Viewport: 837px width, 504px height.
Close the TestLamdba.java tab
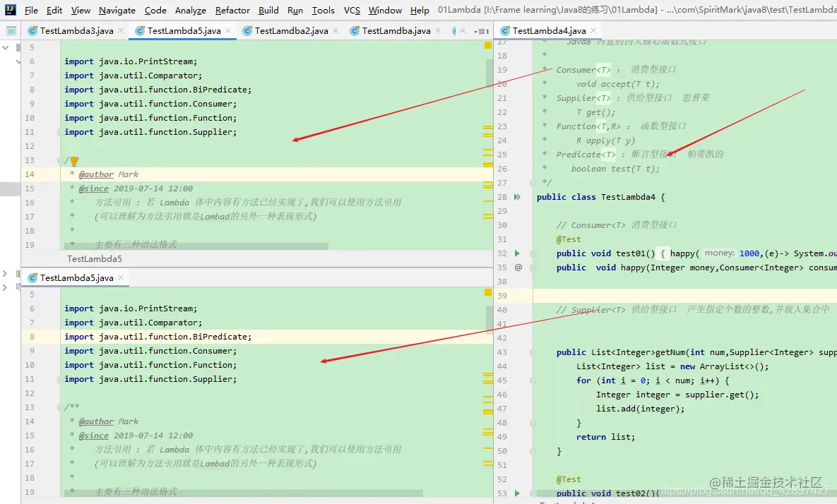click(438, 31)
